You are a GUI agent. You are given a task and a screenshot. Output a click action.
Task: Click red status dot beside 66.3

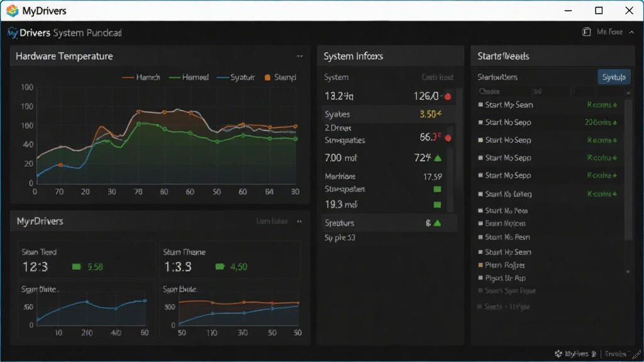tap(448, 138)
